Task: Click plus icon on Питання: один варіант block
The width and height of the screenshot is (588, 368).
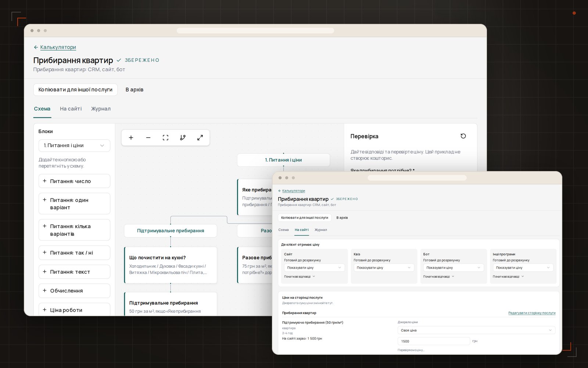Action: point(44,200)
